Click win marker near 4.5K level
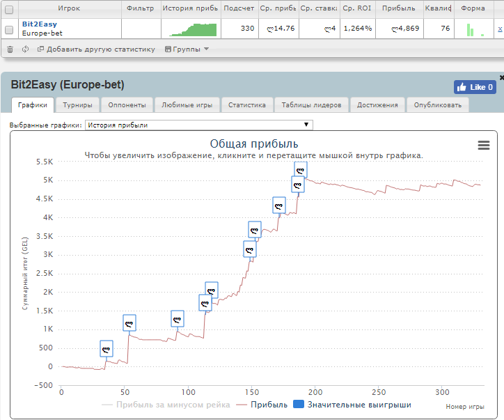Screen dimensions: 504x420 click(x=279, y=205)
